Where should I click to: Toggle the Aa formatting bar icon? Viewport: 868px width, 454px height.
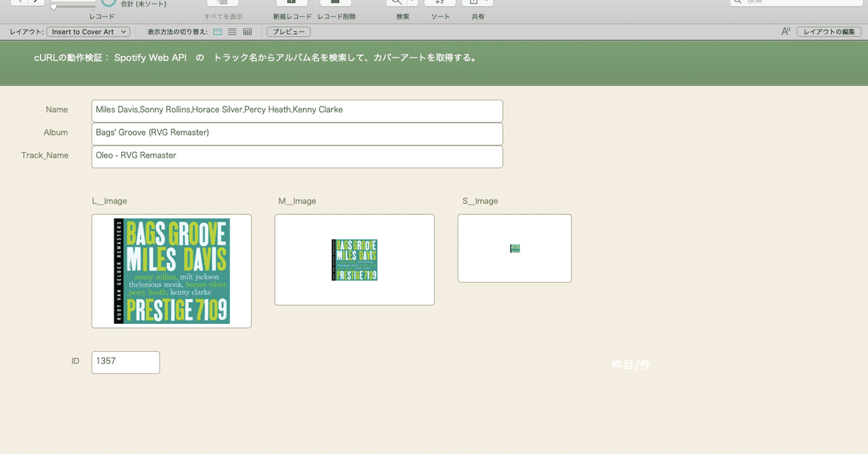point(786,31)
